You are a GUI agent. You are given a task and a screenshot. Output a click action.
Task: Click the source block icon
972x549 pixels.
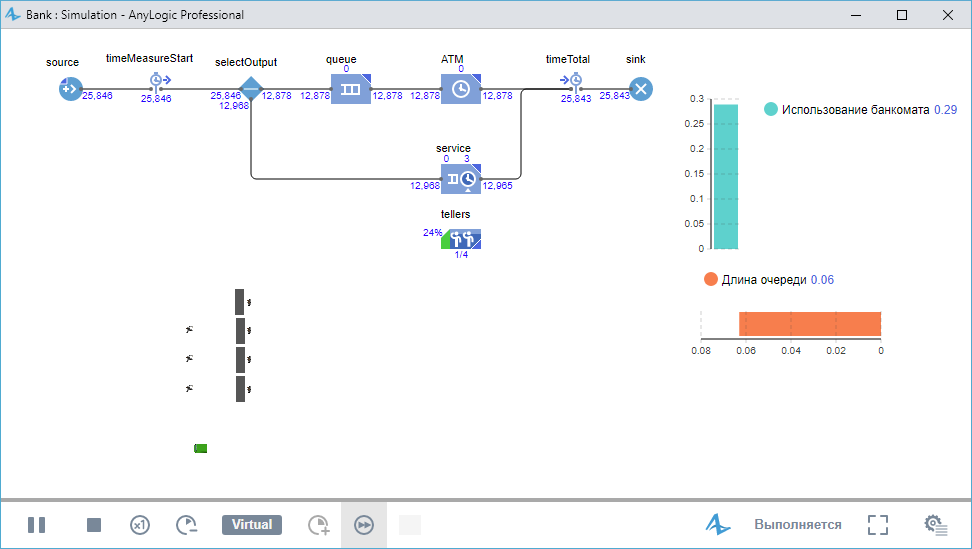70,89
